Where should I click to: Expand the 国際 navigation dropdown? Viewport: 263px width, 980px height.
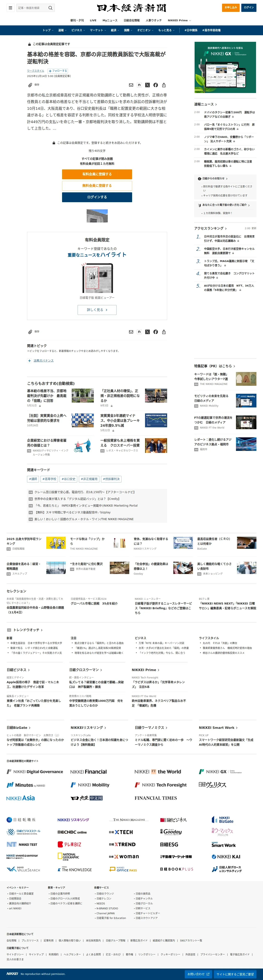128,31
